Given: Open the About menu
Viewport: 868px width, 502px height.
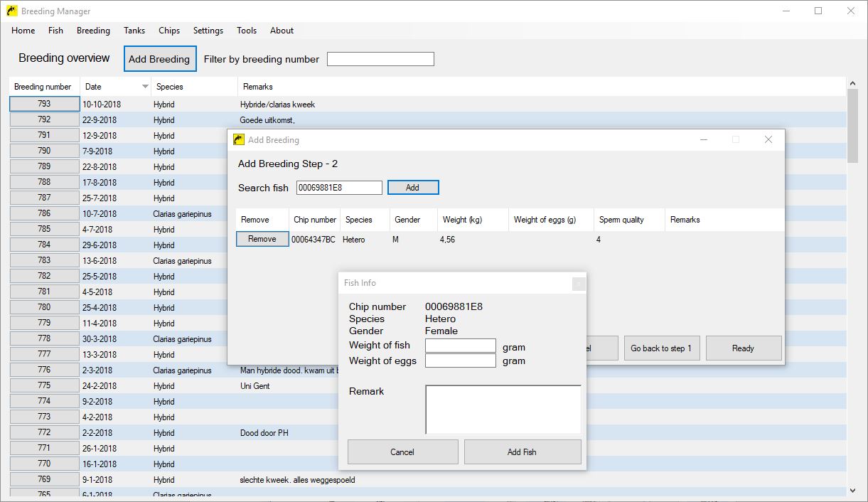Looking at the screenshot, I should [x=282, y=31].
